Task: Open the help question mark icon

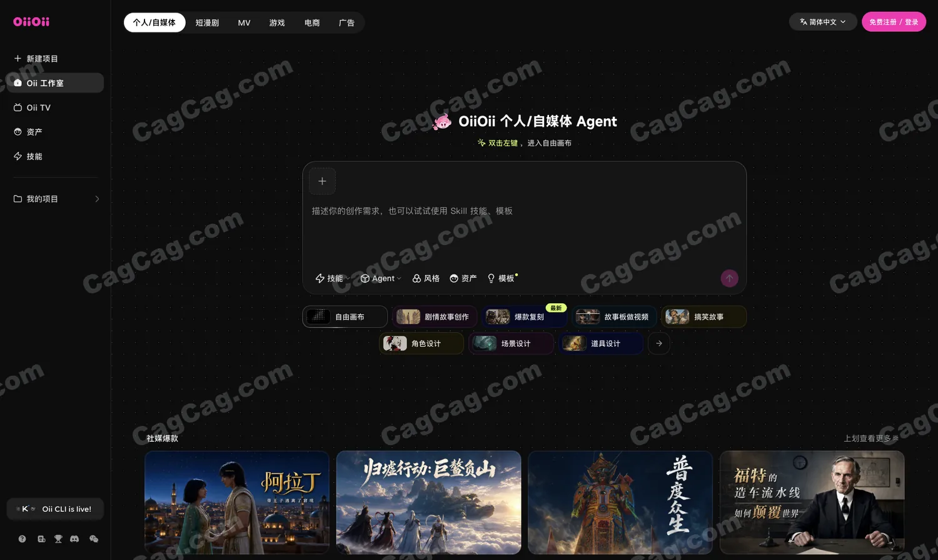Action: [x=23, y=539]
